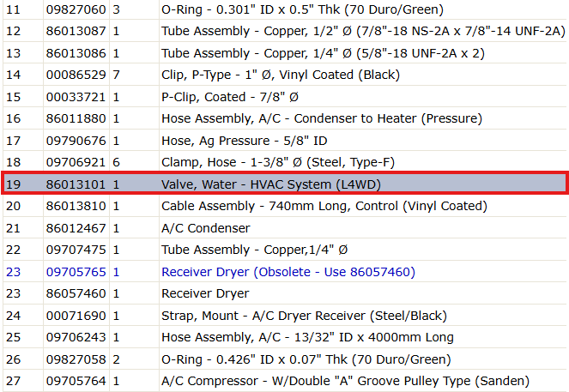Select item 16 Hose Assembly Condenser to Heater
The width and height of the screenshot is (569, 392).
285,118
